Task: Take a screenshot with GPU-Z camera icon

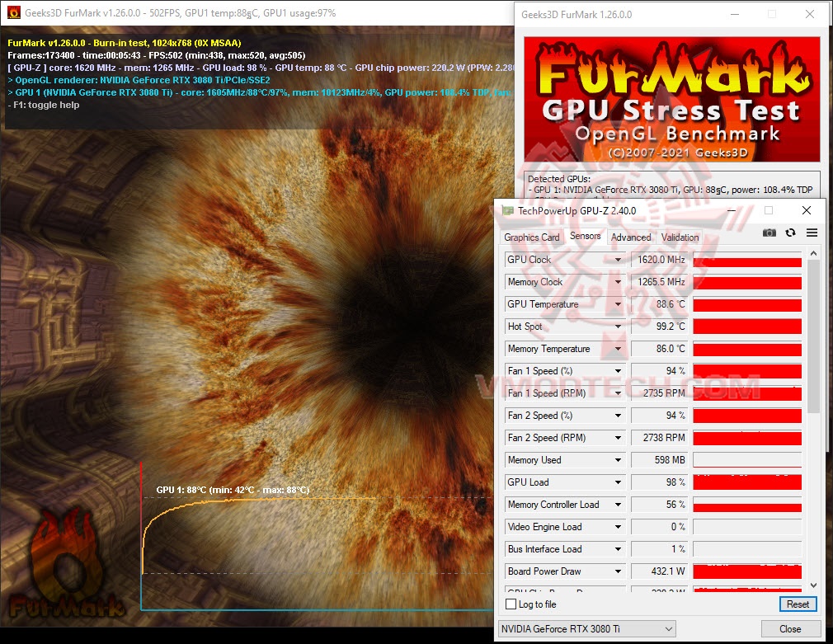Action: 769,233
